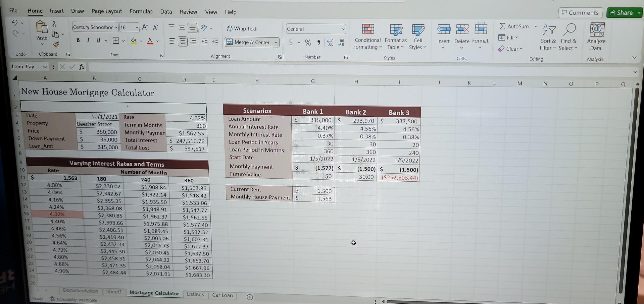Open the Analyze Data pane
This screenshot has height=304, width=644.
click(x=596, y=36)
